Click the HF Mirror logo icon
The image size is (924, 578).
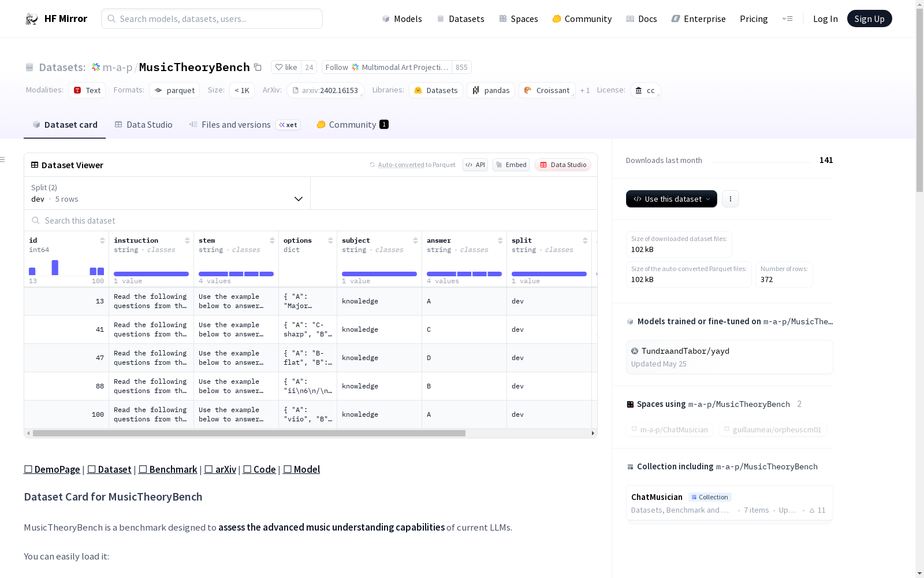(x=32, y=19)
